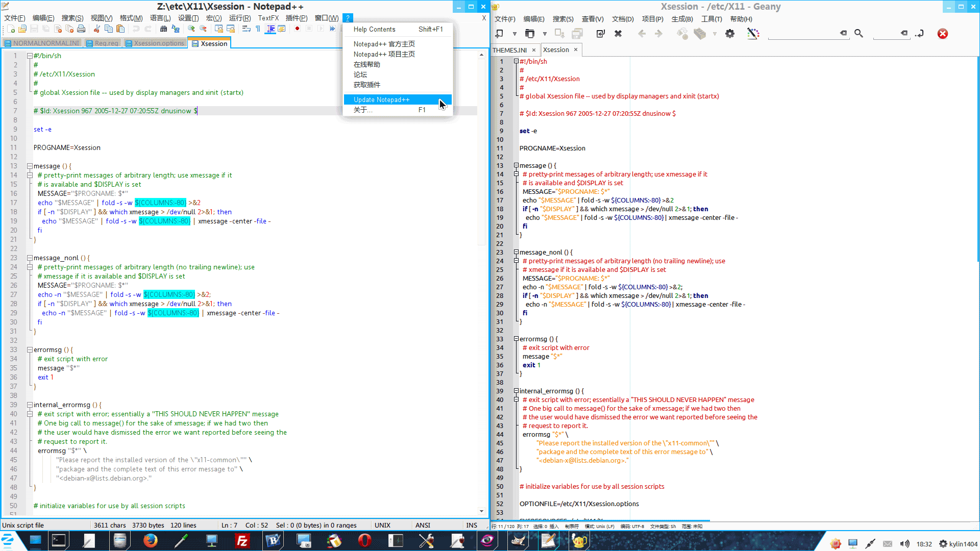This screenshot has height=551, width=980.
Task: Close the Xsession tab in Geany
Action: pyautogui.click(x=576, y=49)
